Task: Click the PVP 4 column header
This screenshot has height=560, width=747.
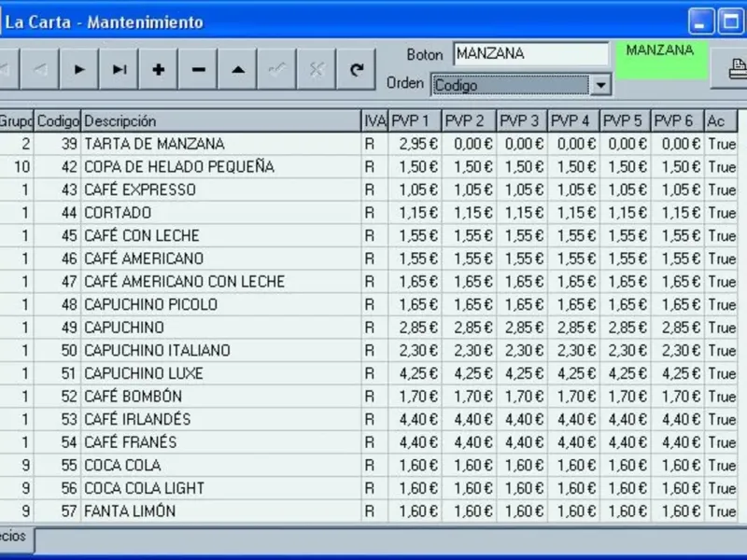Action: coord(574,121)
